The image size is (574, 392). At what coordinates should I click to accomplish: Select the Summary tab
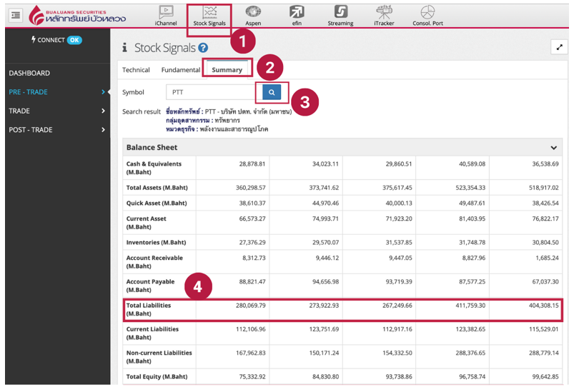point(227,70)
